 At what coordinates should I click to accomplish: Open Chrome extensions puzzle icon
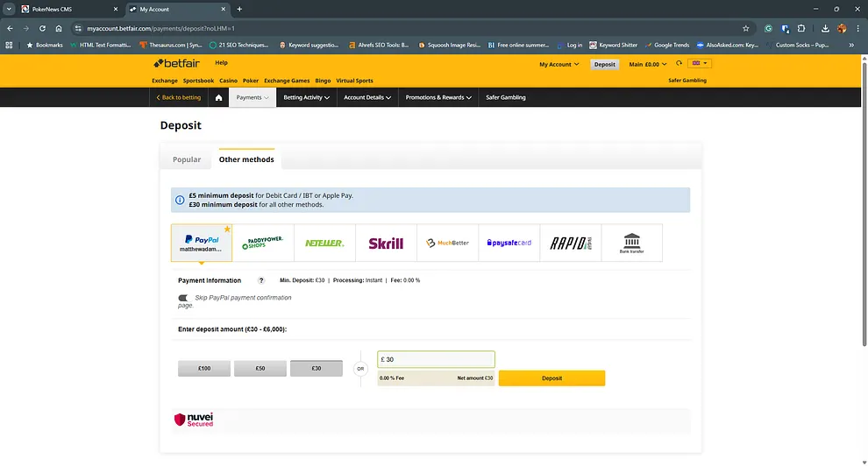[801, 28]
